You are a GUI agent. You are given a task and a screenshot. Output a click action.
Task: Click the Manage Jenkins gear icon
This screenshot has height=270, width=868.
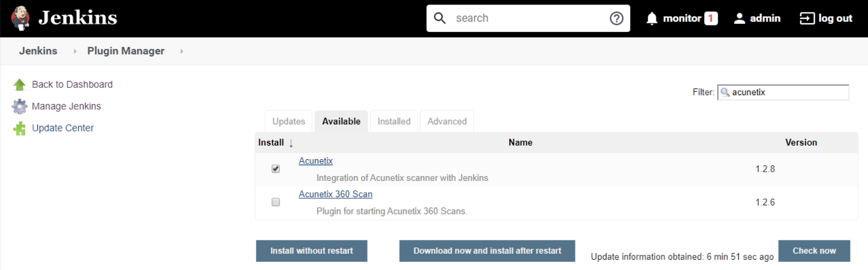[x=20, y=106]
